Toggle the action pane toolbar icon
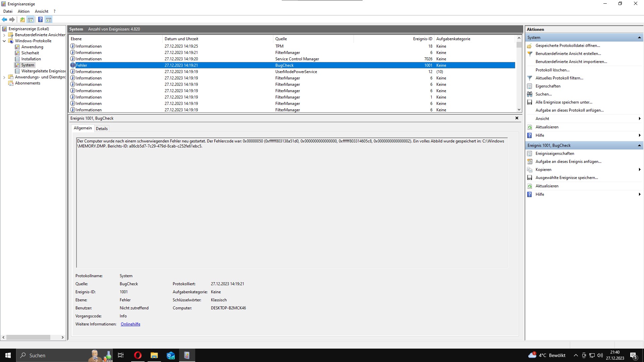Viewport: 644px width, 362px height. 49,19
